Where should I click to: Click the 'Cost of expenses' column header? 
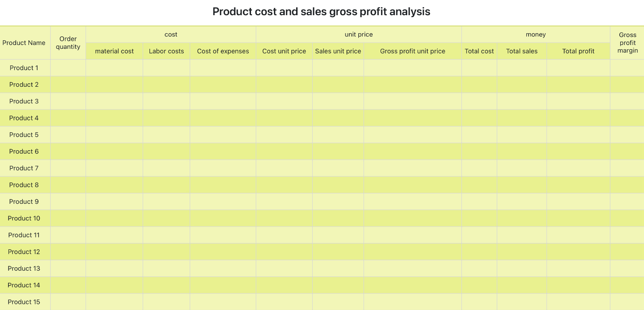[223, 51]
